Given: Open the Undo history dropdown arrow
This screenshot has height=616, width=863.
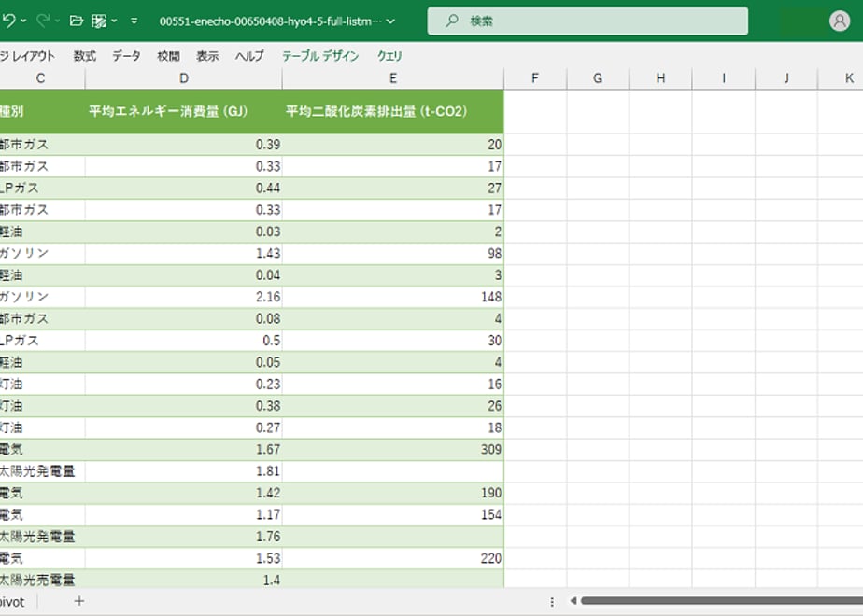Looking at the screenshot, I should pos(23,21).
